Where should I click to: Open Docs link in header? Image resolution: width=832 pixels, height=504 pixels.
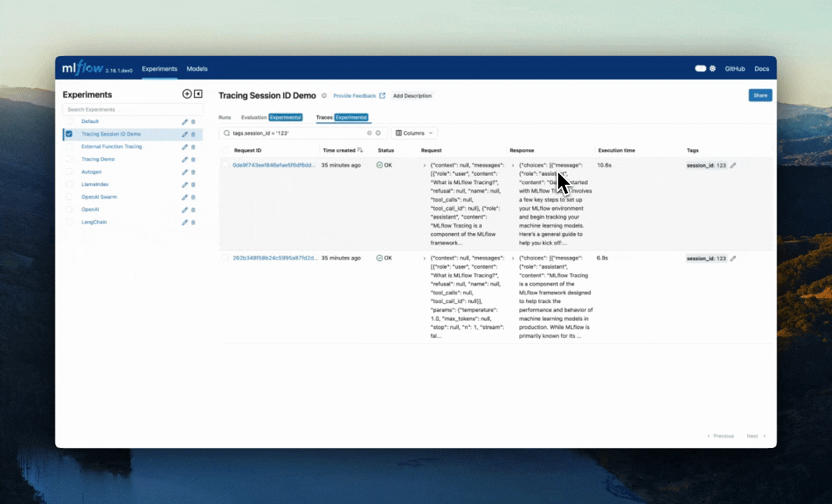click(x=761, y=69)
